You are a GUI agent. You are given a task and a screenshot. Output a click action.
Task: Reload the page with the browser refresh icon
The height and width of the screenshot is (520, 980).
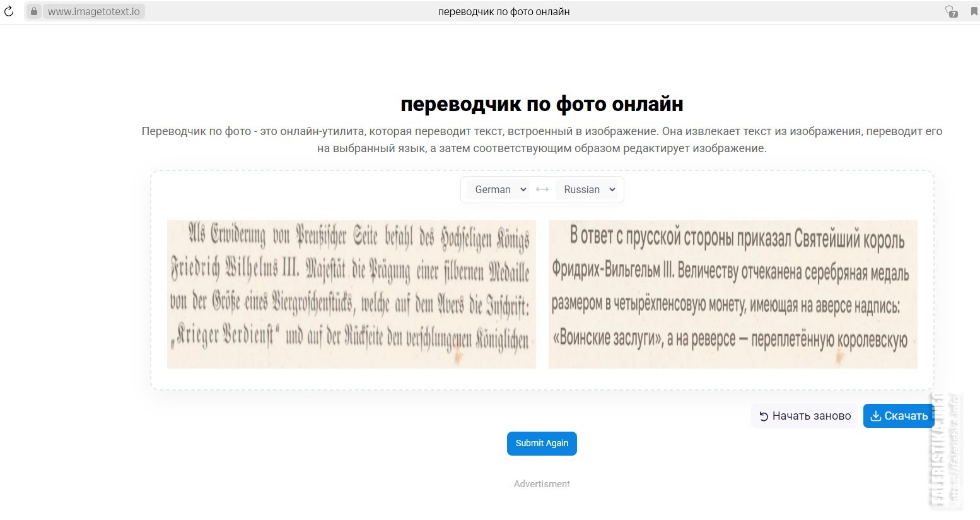9,11
